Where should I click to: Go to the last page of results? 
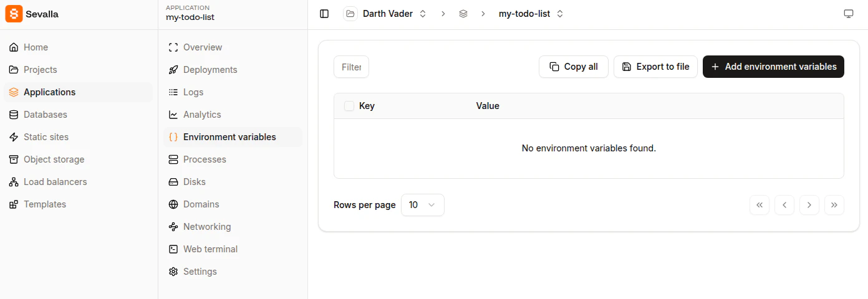point(834,205)
